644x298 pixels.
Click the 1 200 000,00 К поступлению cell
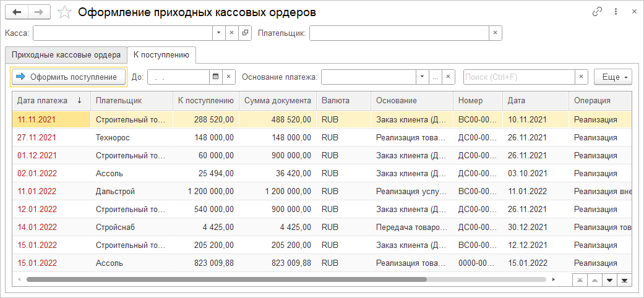click(x=206, y=191)
